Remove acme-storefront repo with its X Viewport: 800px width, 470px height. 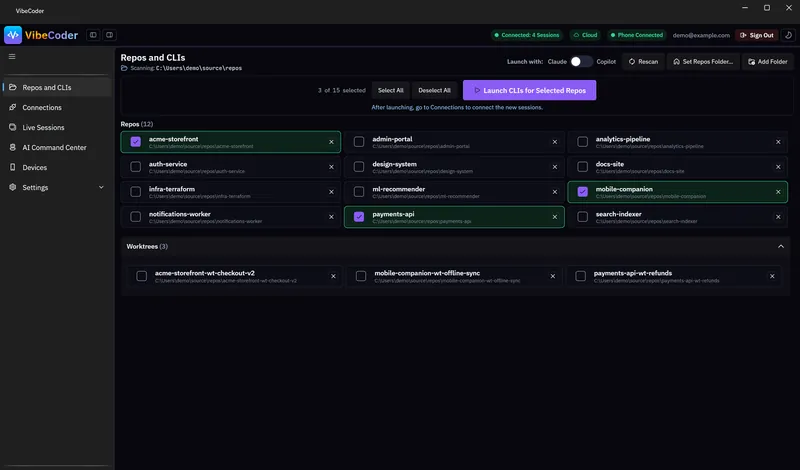point(331,142)
